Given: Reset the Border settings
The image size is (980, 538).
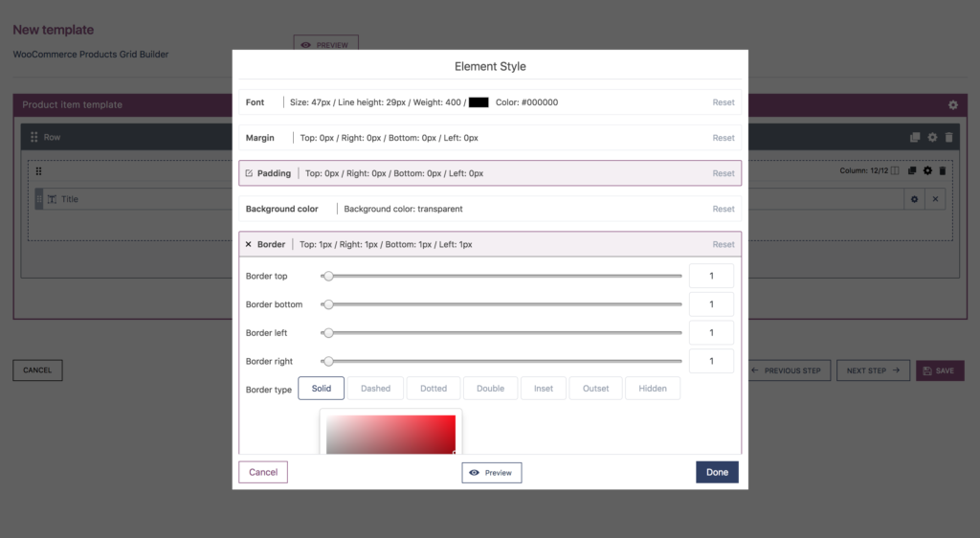Looking at the screenshot, I should [724, 244].
